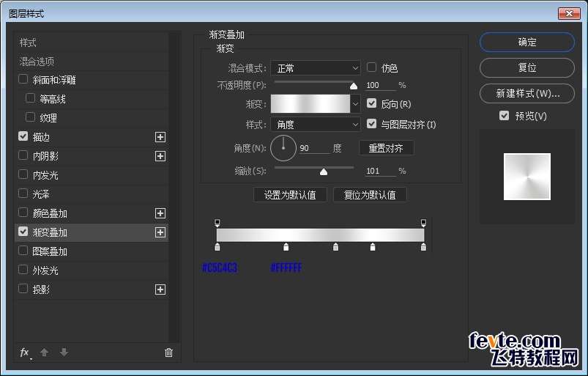Image resolution: width=588 pixels, height=376 pixels.
Task: Uncheck the 反向(R) reverse checkbox
Action: 371,103
